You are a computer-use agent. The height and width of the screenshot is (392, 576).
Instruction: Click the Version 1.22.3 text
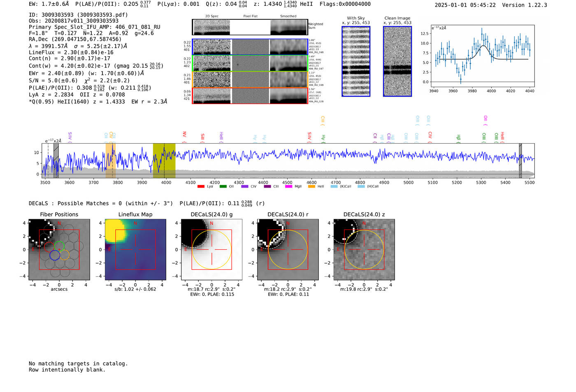pos(525,5)
